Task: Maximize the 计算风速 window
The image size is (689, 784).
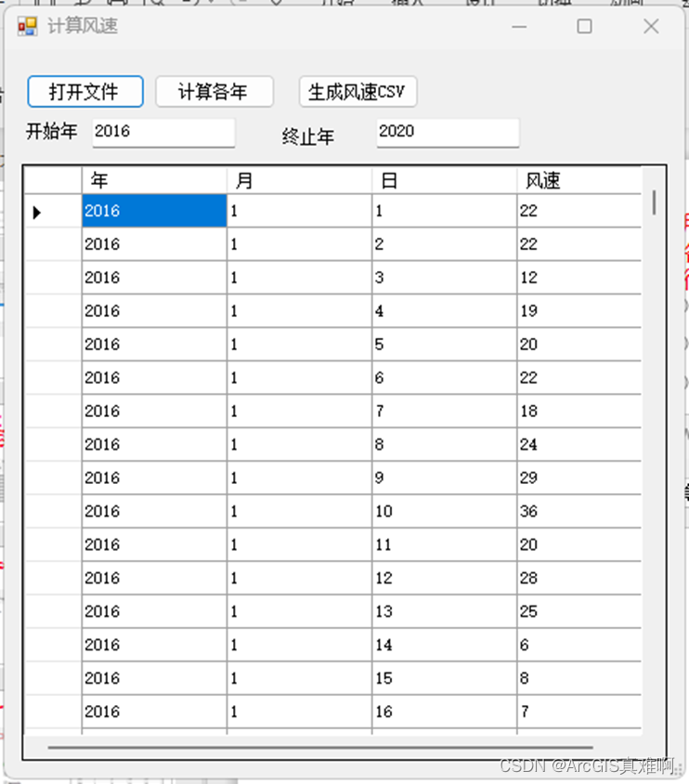Action: pyautogui.click(x=585, y=26)
